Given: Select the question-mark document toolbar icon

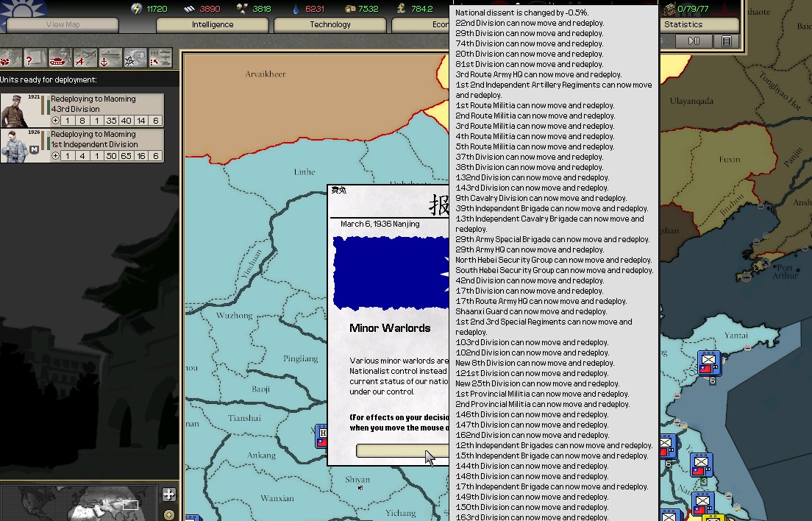Looking at the screenshot, I should [x=34, y=59].
